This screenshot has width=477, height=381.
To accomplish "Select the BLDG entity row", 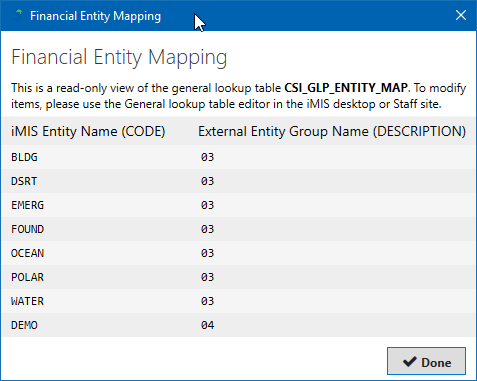I will 238,157.
